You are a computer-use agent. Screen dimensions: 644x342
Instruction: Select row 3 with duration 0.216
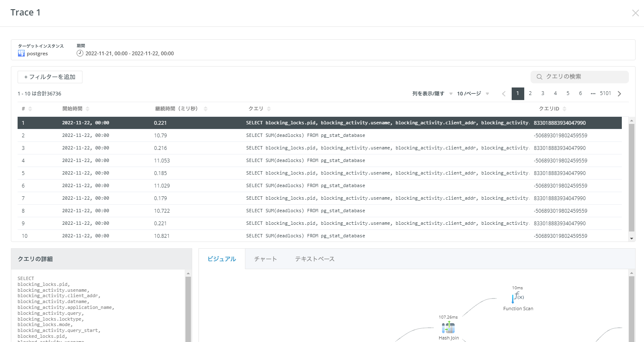point(319,148)
